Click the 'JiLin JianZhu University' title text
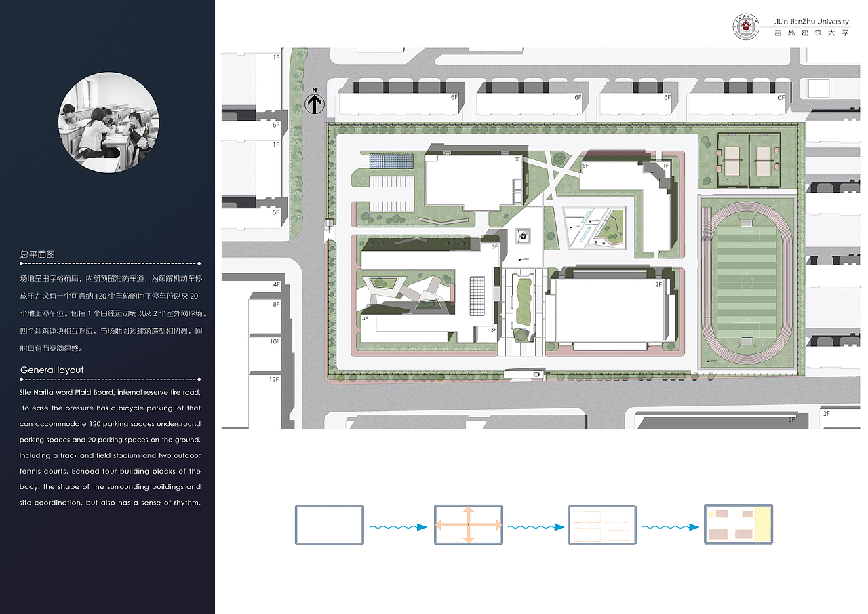Screen dimensions: 868x614 click(811, 22)
